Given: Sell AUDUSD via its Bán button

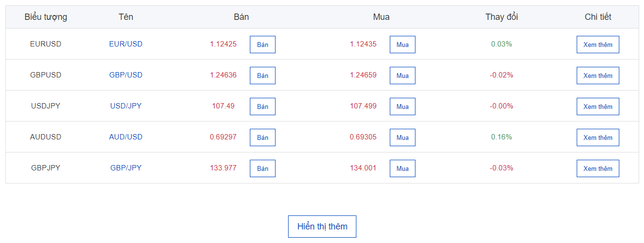Looking at the screenshot, I should coord(262,137).
